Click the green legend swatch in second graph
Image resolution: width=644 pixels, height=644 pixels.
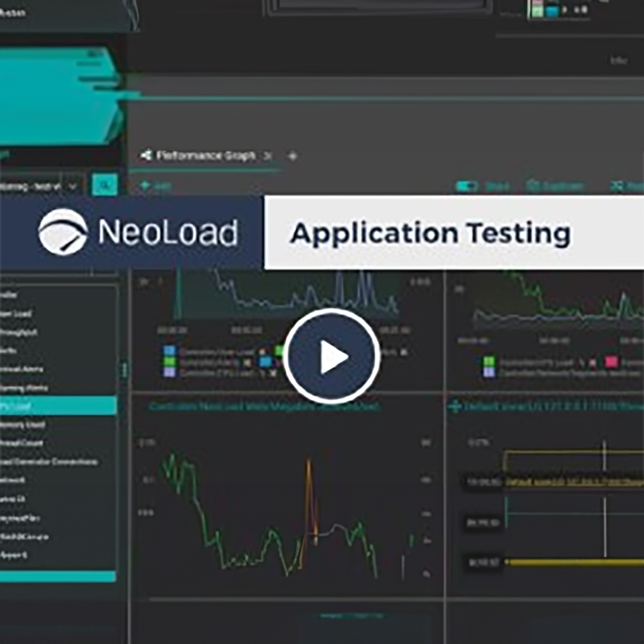tap(490, 362)
